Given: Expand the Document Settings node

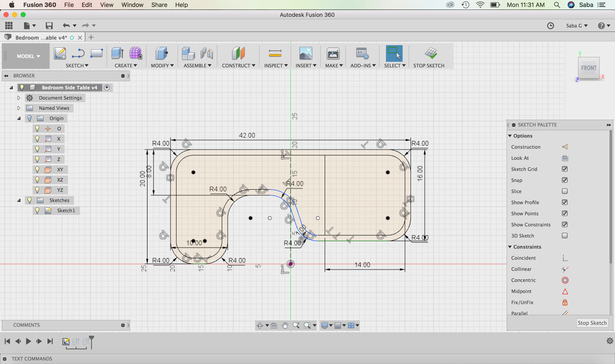Looking at the screenshot, I should pyautogui.click(x=19, y=98).
